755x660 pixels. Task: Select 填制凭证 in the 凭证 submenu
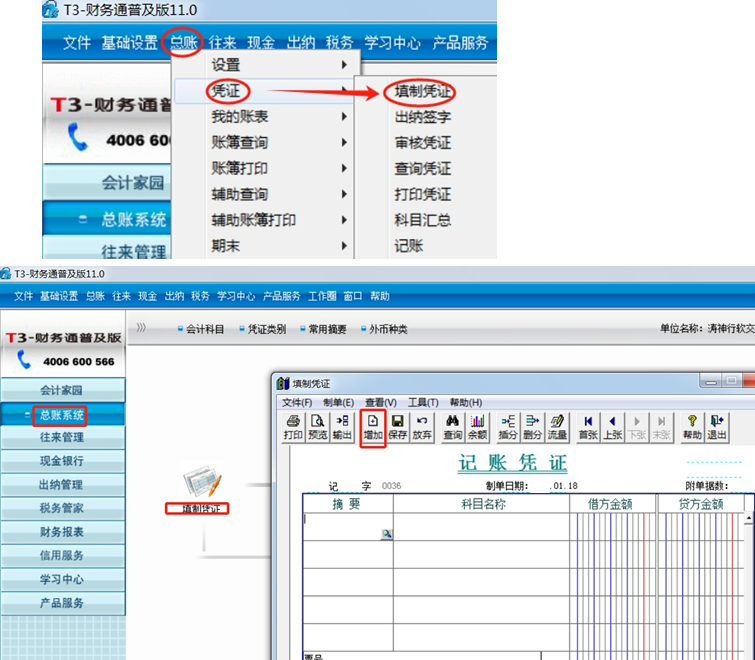click(423, 92)
